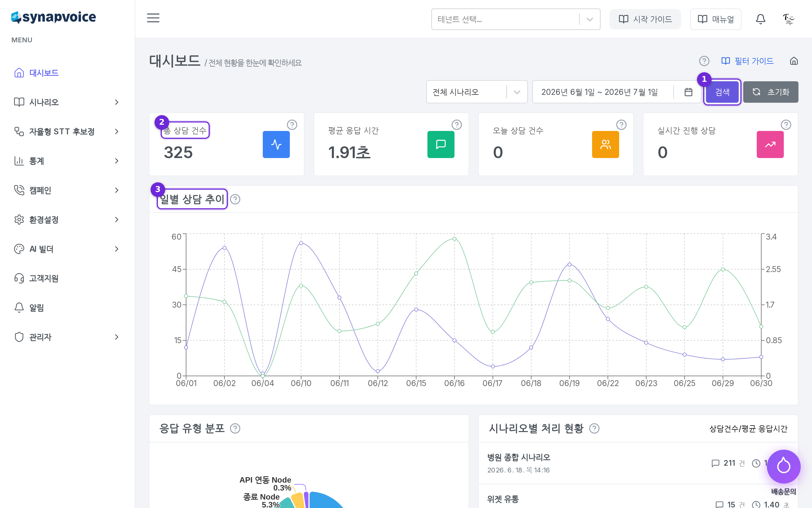The height and width of the screenshot is (508, 812).
Task: Expand the 캠페인 sidebar menu chevron
Action: [x=117, y=190]
